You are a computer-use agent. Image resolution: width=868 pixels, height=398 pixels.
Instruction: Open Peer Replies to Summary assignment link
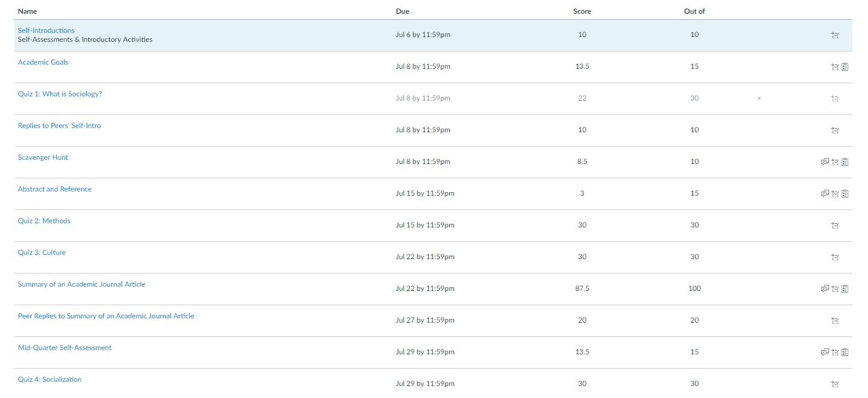[x=106, y=316]
